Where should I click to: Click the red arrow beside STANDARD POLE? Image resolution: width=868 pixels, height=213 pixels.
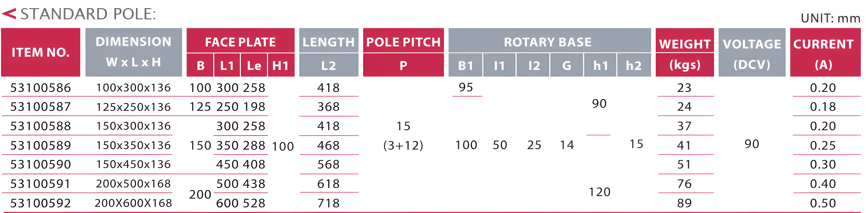(x=9, y=14)
